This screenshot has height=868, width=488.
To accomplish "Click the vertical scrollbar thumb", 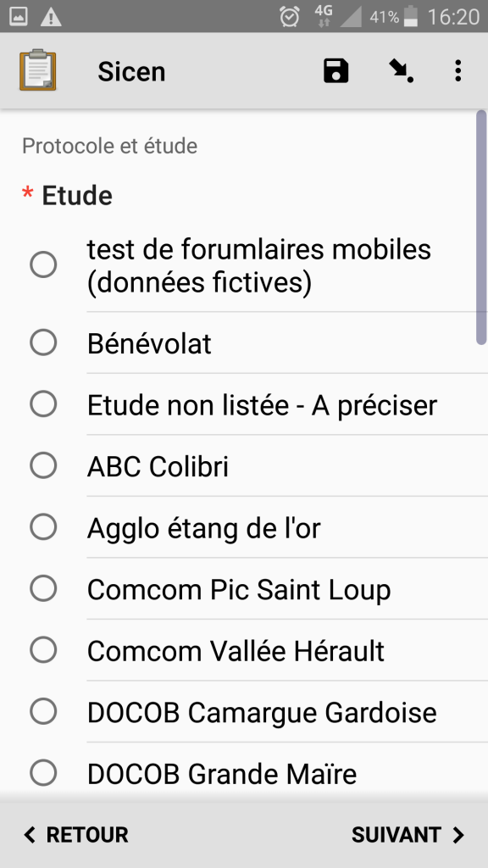I will click(481, 227).
